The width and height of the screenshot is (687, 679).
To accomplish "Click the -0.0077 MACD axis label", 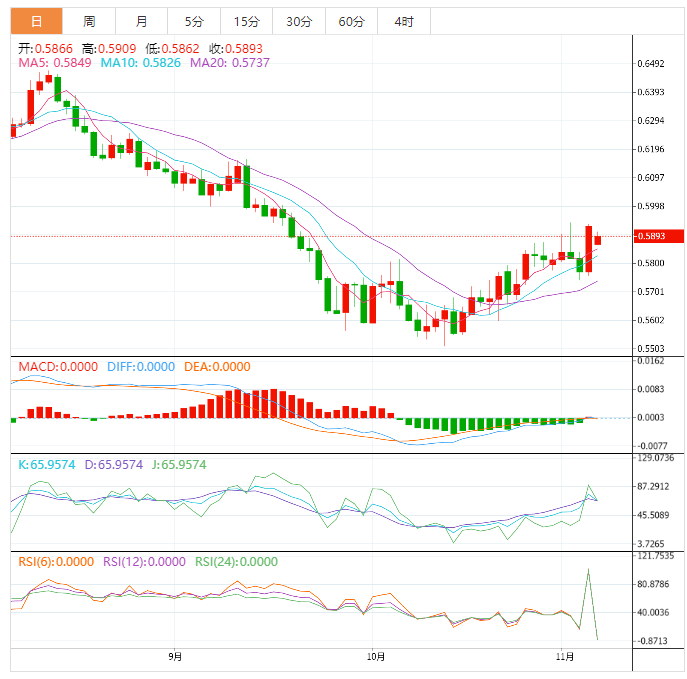I will coord(652,446).
